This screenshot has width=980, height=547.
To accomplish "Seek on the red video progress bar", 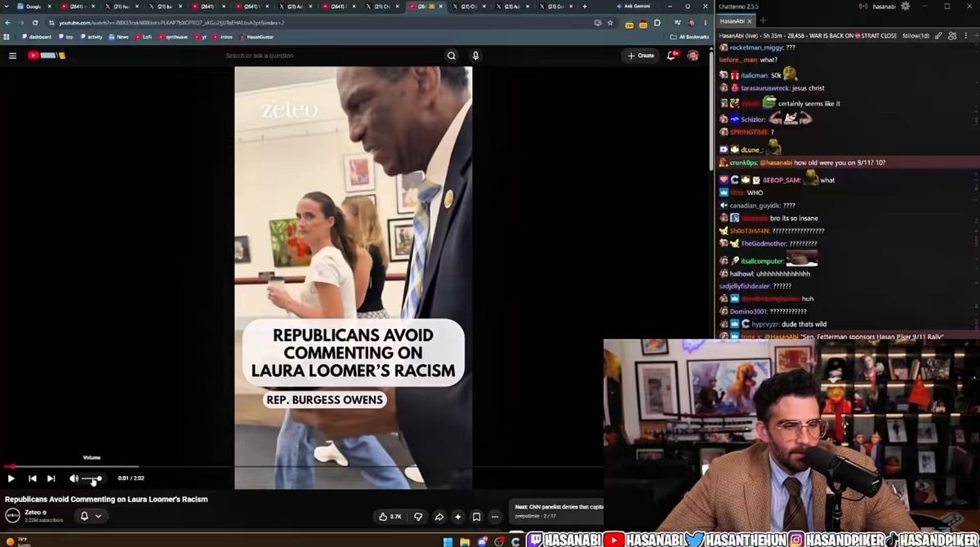I will point(302,467).
